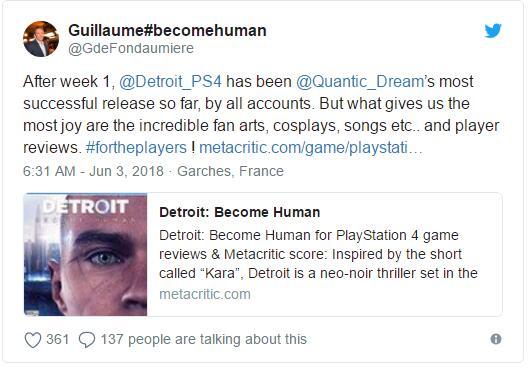
Task: Click display name Guillaume#becomehuman
Action: pyautogui.click(x=167, y=31)
